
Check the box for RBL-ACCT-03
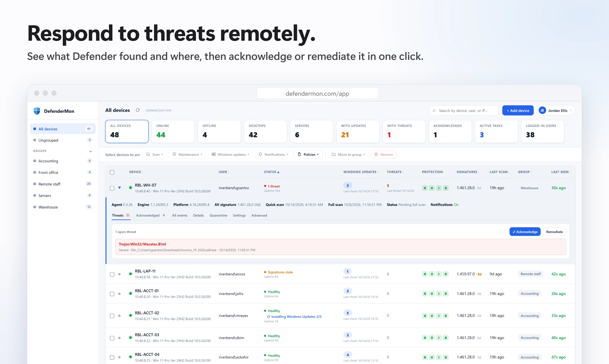tap(112, 338)
